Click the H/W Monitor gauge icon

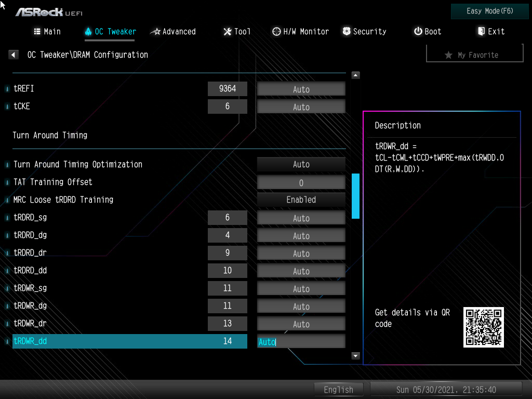(x=276, y=32)
